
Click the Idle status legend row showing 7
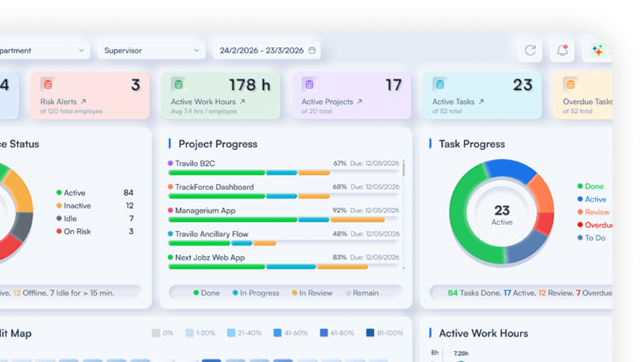tap(95, 219)
